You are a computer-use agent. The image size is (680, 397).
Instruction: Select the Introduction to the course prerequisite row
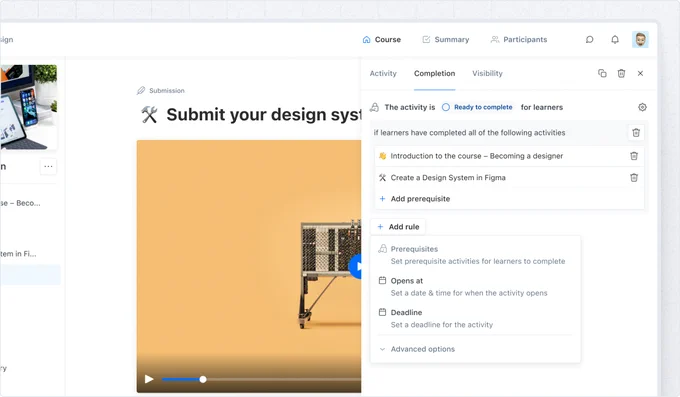coord(509,156)
